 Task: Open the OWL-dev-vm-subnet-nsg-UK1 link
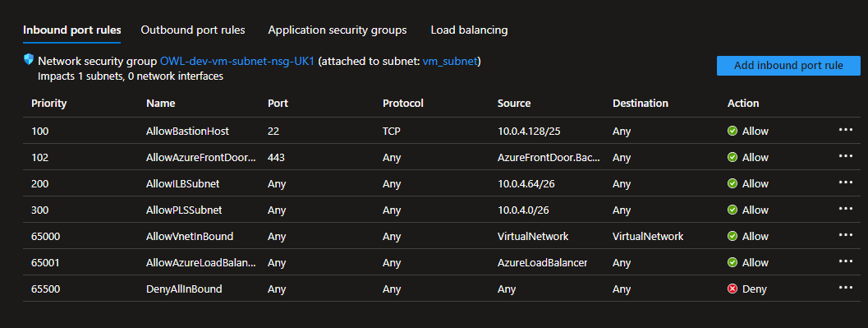237,61
